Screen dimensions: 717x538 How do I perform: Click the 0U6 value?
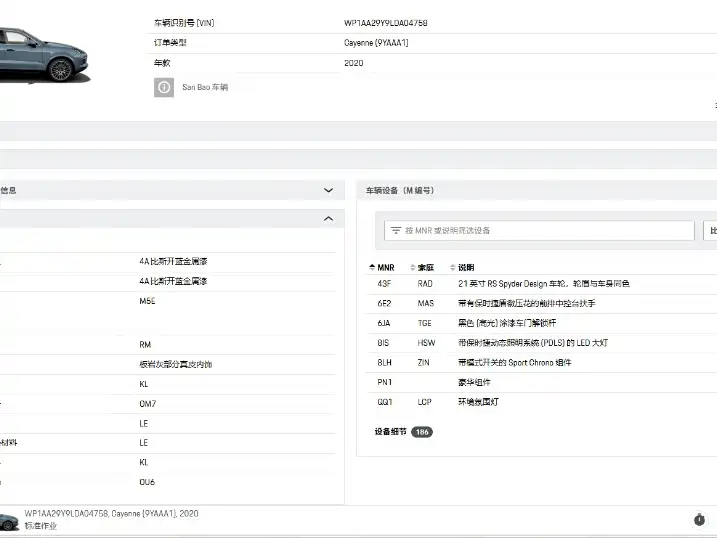tap(147, 482)
